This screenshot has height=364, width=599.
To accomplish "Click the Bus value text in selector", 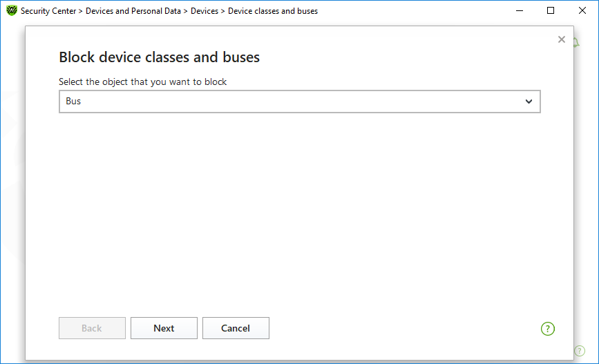I will tap(73, 102).
